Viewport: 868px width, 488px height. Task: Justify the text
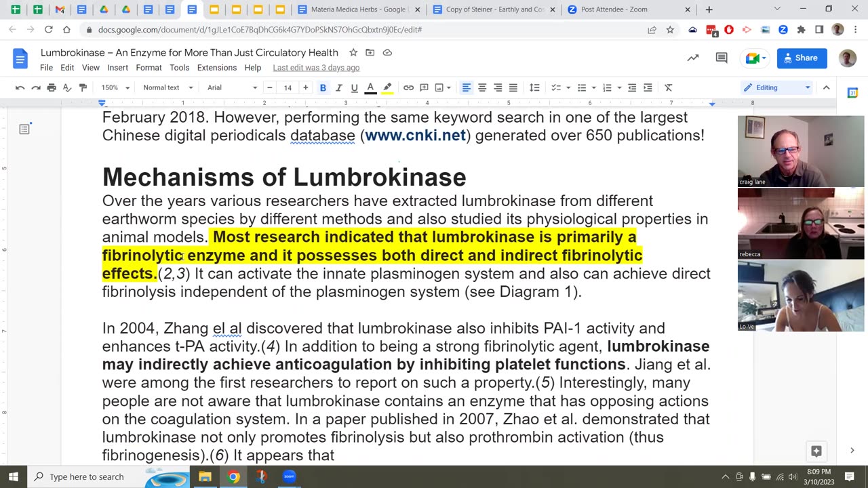(513, 87)
